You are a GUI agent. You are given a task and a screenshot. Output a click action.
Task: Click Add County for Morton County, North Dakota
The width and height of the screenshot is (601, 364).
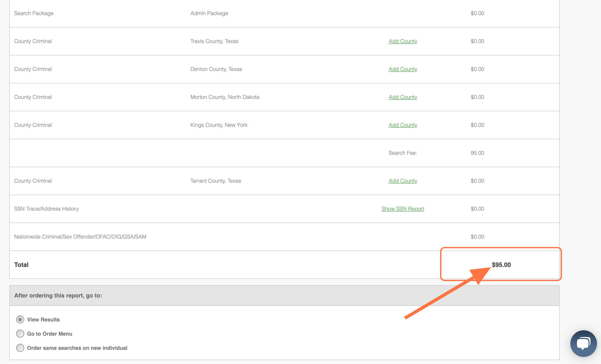pos(403,97)
